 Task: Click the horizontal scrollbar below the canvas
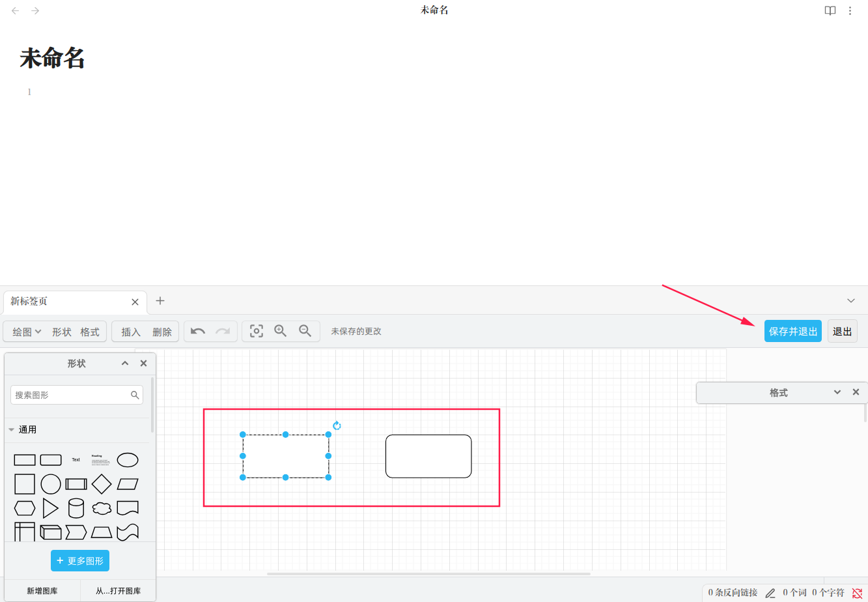pos(428,574)
